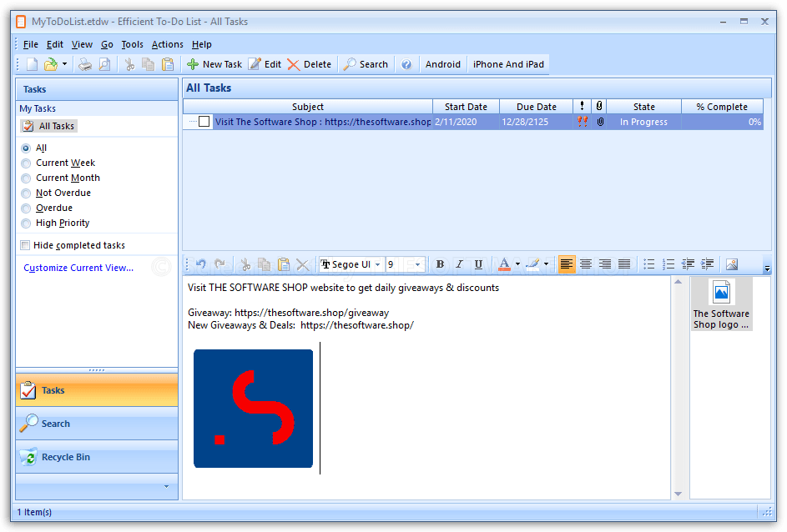Toggle Italic formatting

coord(459,264)
